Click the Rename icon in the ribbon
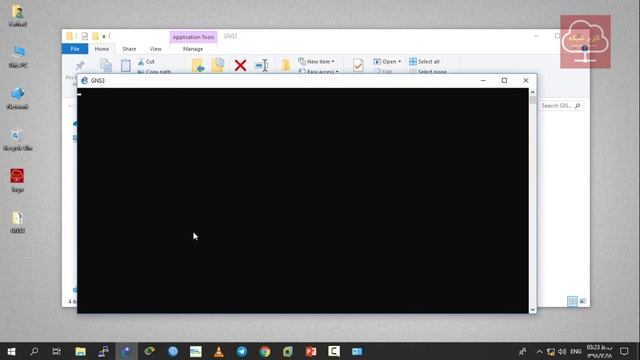 click(x=262, y=65)
